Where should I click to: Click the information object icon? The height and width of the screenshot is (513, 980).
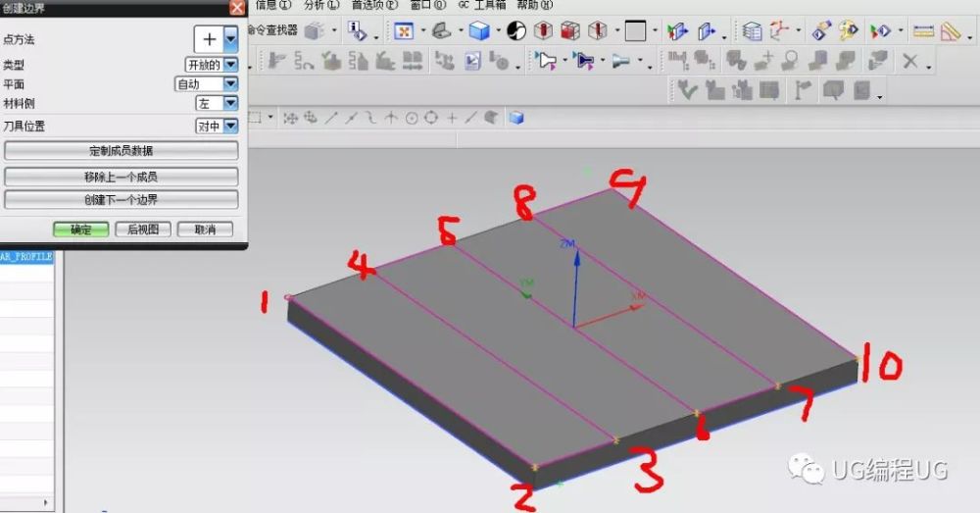357,30
